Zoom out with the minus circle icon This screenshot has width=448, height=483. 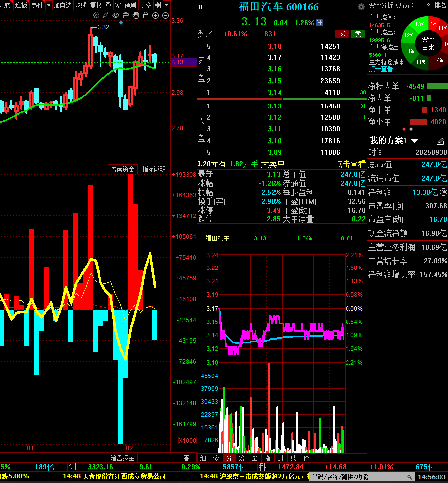(166, 15)
